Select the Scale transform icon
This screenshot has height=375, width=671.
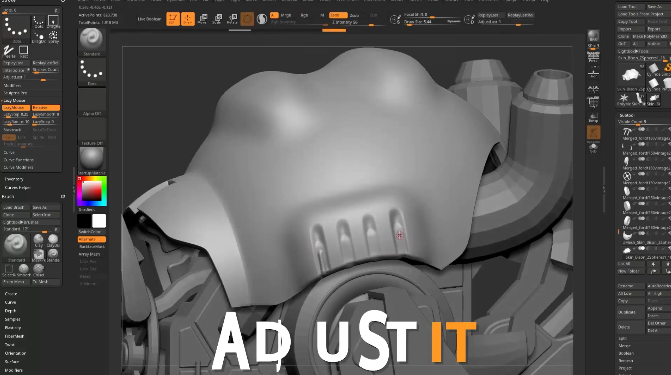[x=217, y=19]
